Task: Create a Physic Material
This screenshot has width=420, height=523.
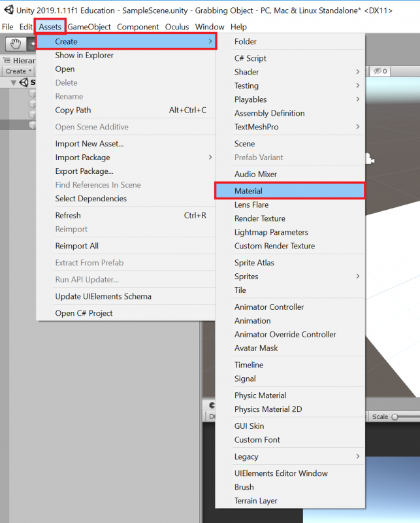Action: click(290, 396)
